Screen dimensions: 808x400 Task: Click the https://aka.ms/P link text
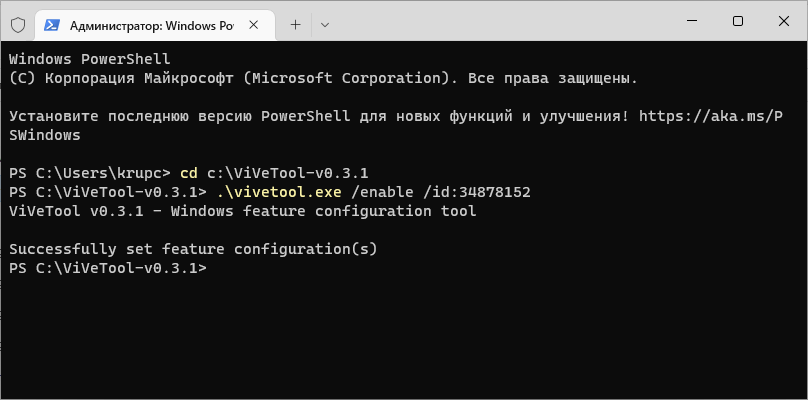pos(711,116)
